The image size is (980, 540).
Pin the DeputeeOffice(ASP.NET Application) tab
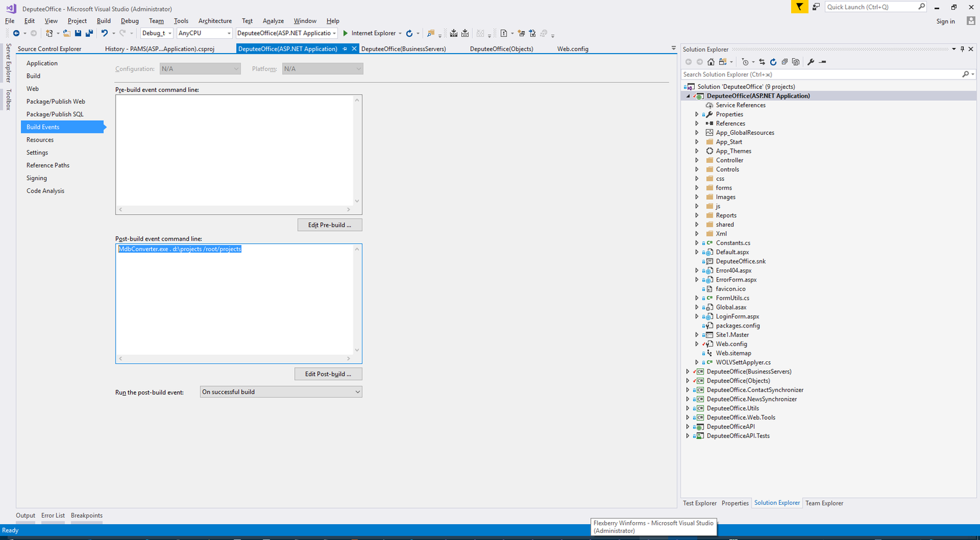pos(345,49)
